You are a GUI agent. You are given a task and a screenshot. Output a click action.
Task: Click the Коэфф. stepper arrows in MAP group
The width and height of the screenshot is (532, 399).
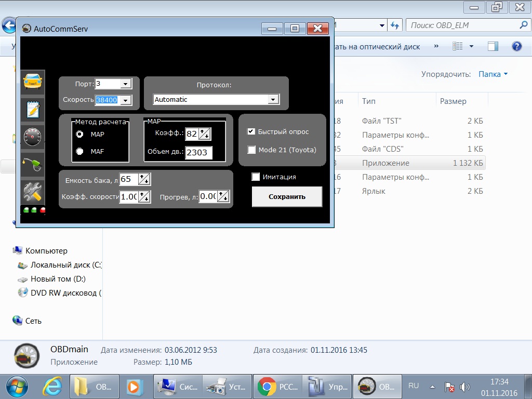[x=204, y=134]
